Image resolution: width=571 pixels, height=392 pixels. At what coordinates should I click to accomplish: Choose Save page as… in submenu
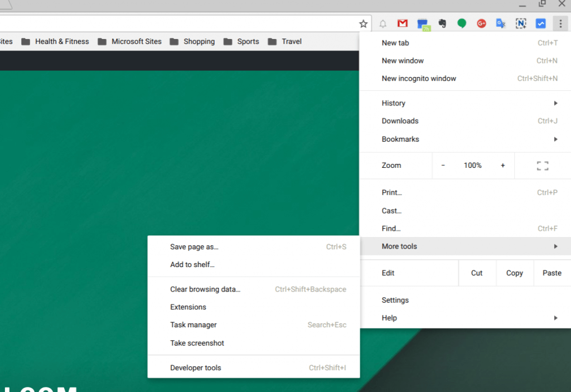pyautogui.click(x=254, y=247)
